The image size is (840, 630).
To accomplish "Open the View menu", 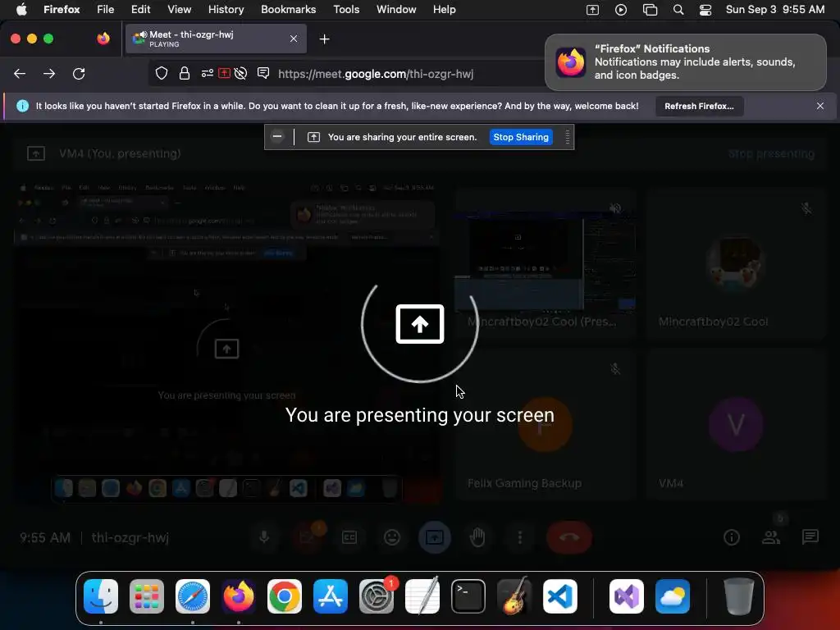I will 179,10.
